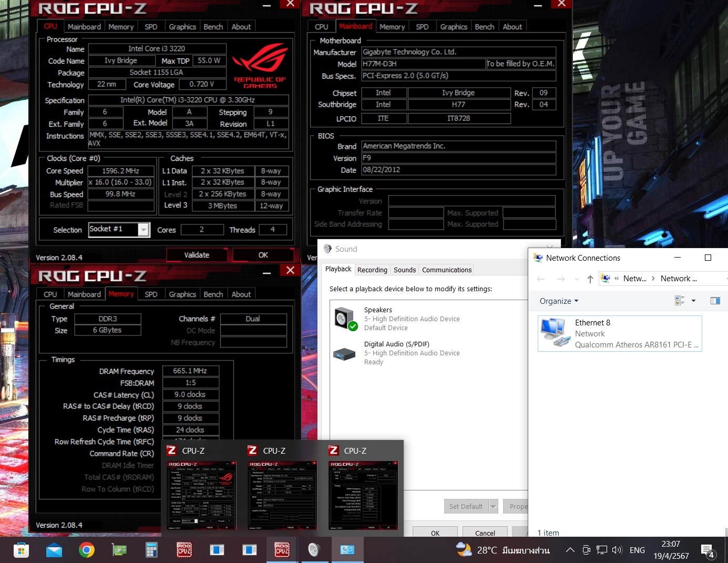The height and width of the screenshot is (563, 728).
Task: Go forward in Network Connections window
Action: 561,279
